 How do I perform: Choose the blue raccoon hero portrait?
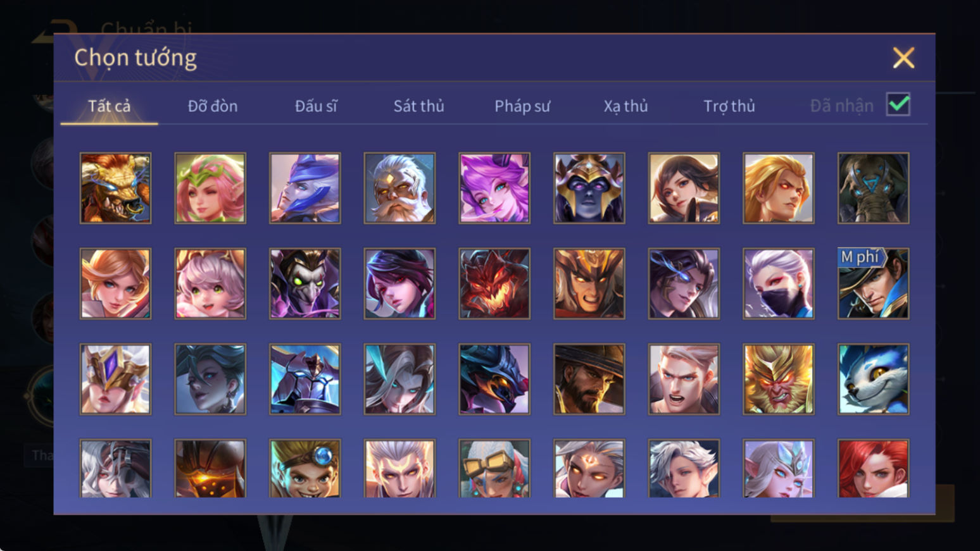tap(873, 379)
